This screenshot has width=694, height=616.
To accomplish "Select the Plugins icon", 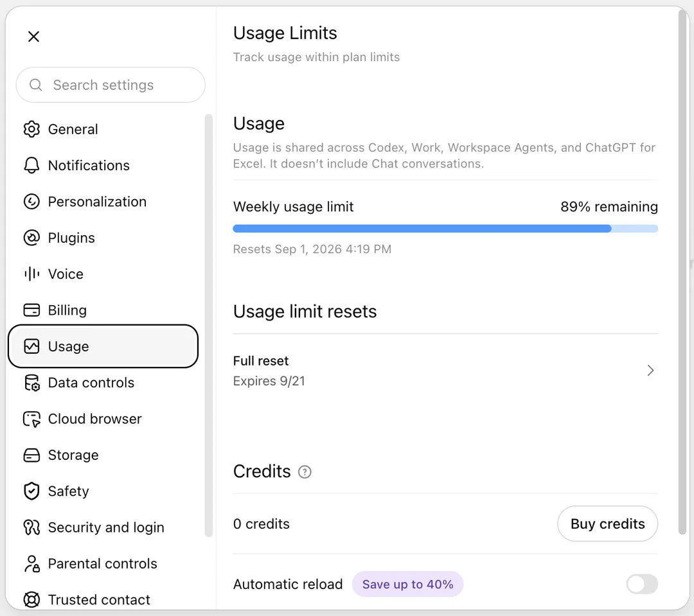I will click(x=31, y=238).
